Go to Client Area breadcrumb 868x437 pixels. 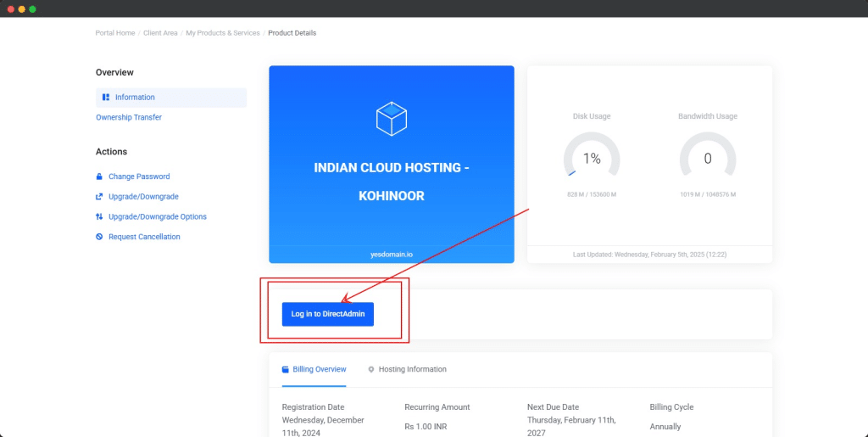pos(160,33)
